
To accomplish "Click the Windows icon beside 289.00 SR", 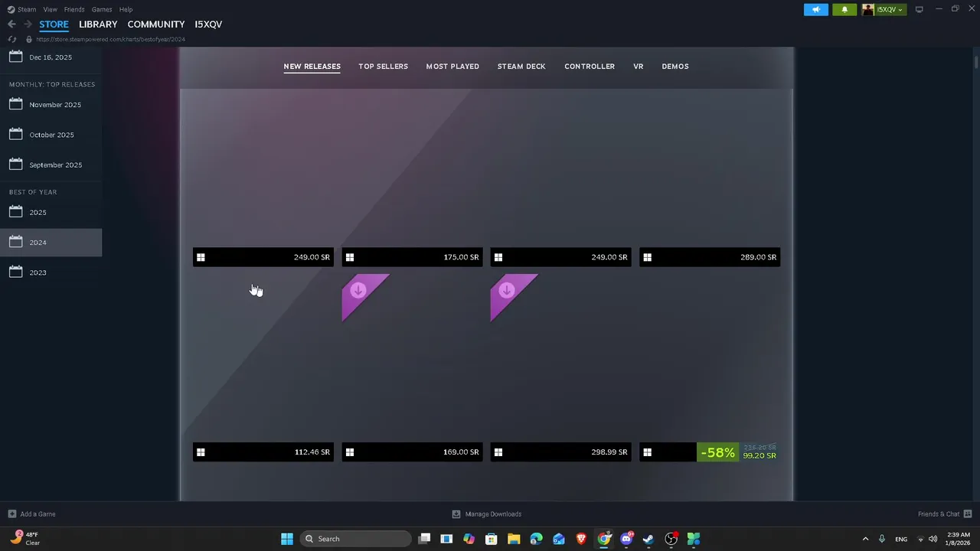I will (647, 257).
